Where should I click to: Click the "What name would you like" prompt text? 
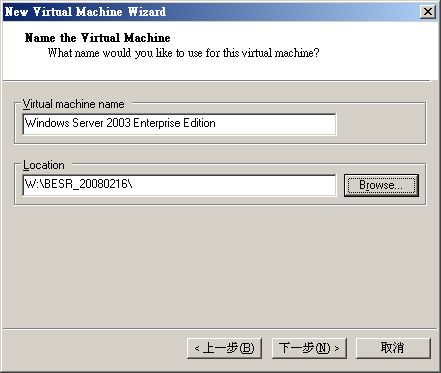click(x=183, y=53)
